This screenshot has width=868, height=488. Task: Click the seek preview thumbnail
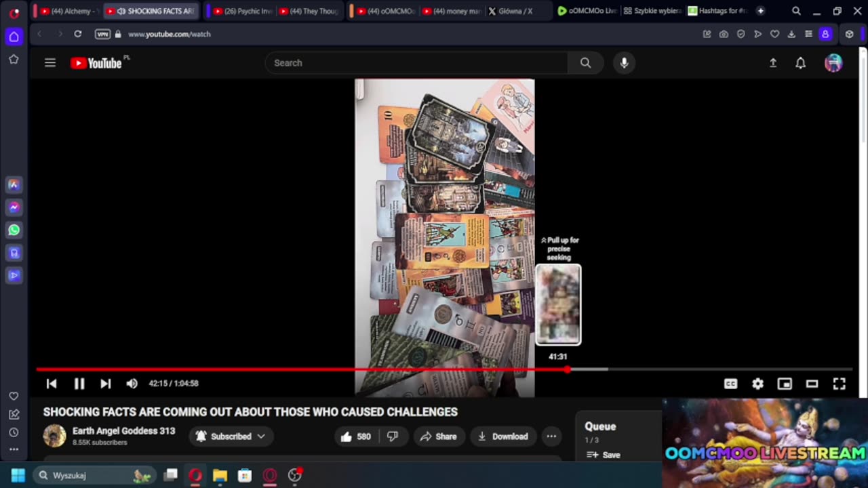point(558,304)
